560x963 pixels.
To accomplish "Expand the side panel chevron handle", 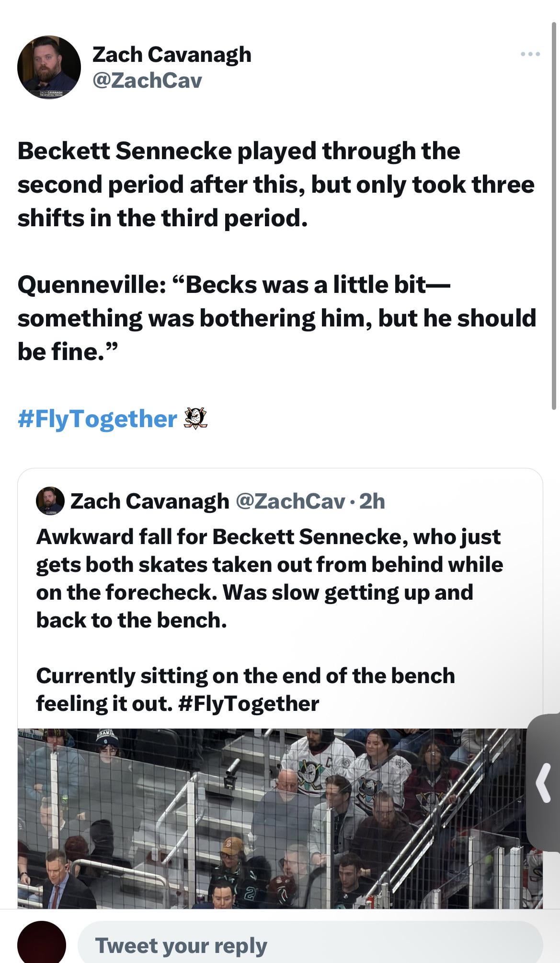I will 544,783.
